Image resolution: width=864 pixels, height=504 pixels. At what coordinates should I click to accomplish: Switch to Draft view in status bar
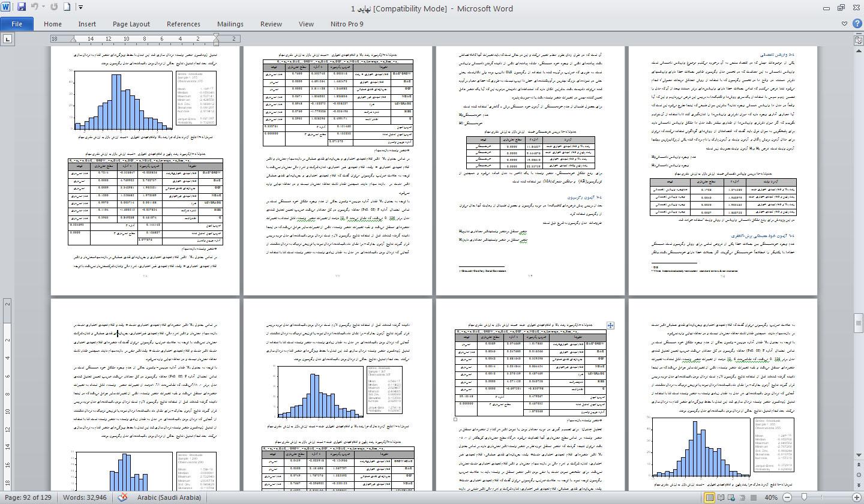point(753,497)
